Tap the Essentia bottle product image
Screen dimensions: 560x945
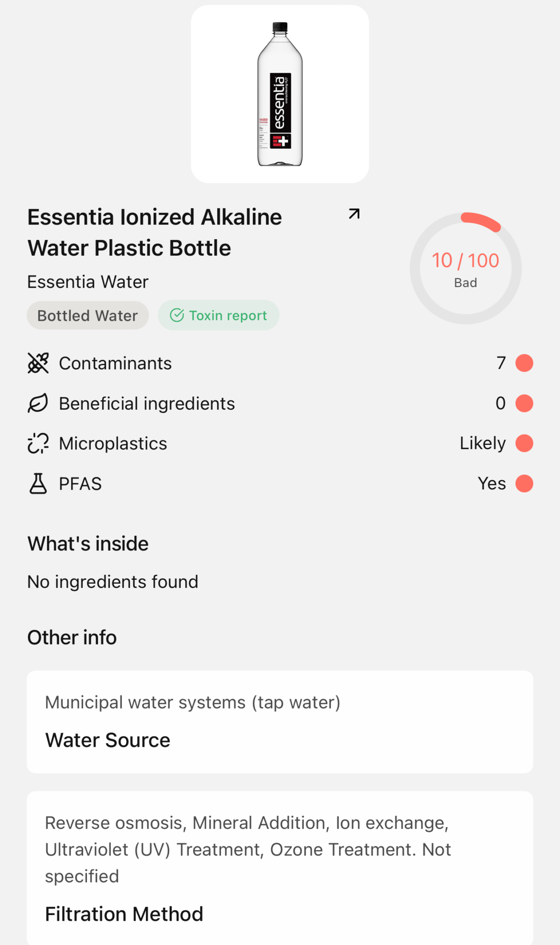click(280, 94)
